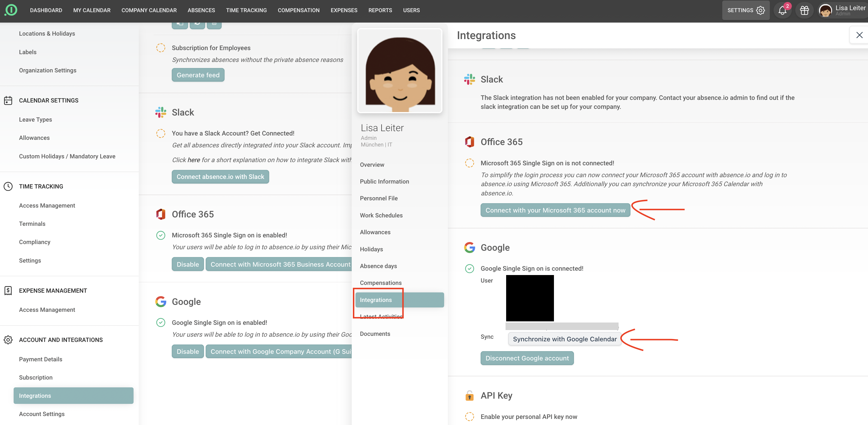
Task: Click the Calendar Settings calendar icon
Action: 8,100
